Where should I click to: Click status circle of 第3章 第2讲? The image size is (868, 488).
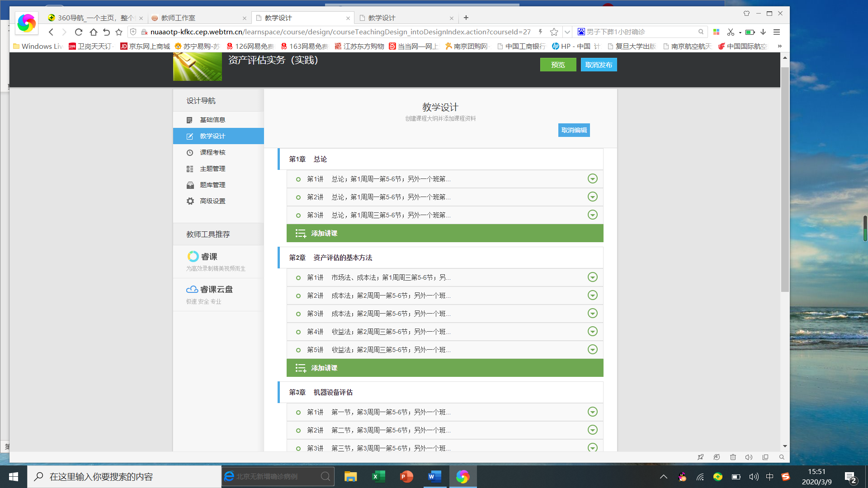tap(298, 431)
